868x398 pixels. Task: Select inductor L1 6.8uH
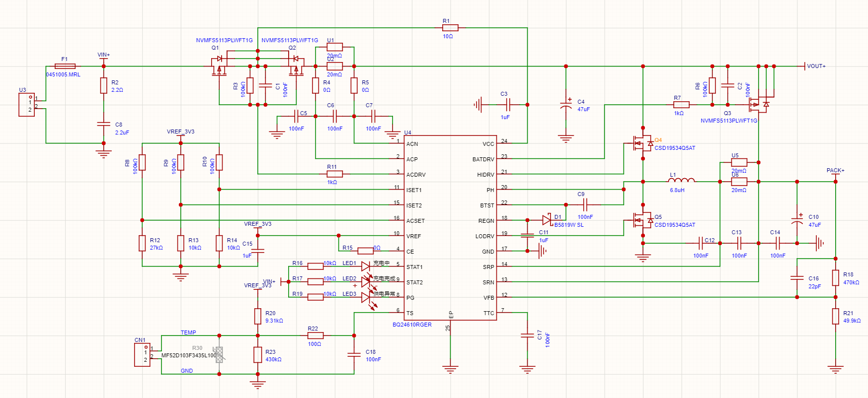coord(681,180)
